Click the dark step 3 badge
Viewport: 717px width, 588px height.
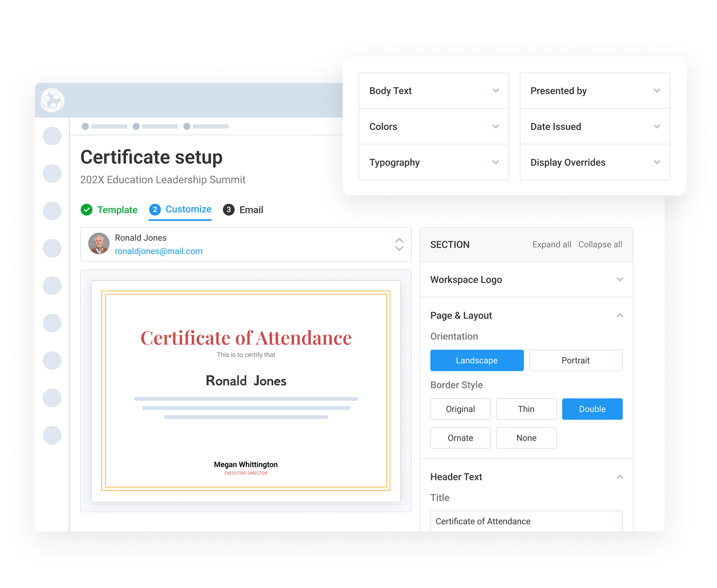point(229,210)
